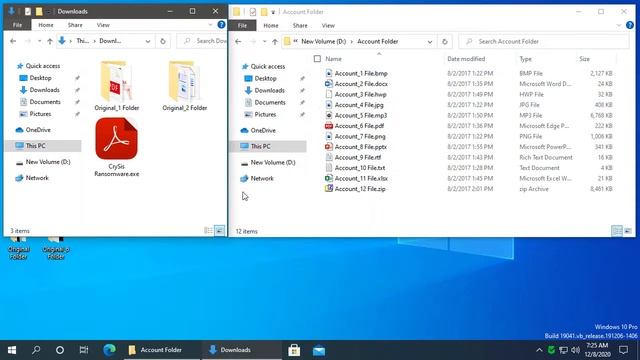Sort by the Type column

click(525, 59)
